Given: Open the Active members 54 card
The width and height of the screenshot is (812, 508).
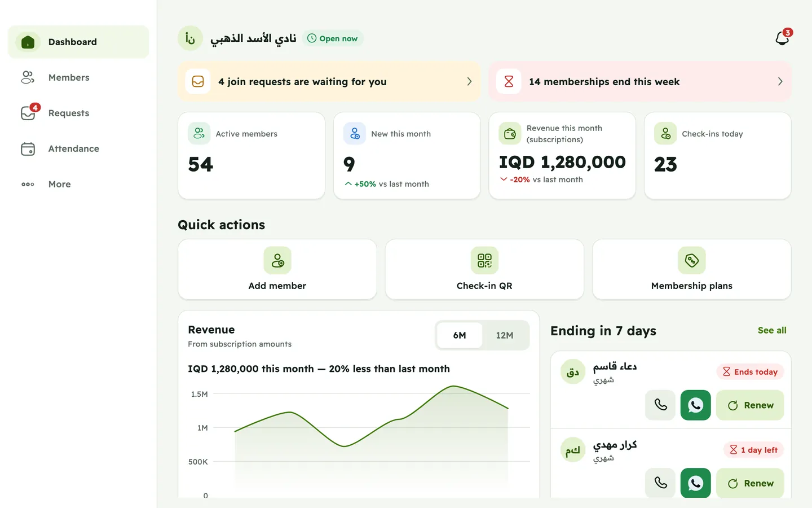Looking at the screenshot, I should [x=251, y=155].
